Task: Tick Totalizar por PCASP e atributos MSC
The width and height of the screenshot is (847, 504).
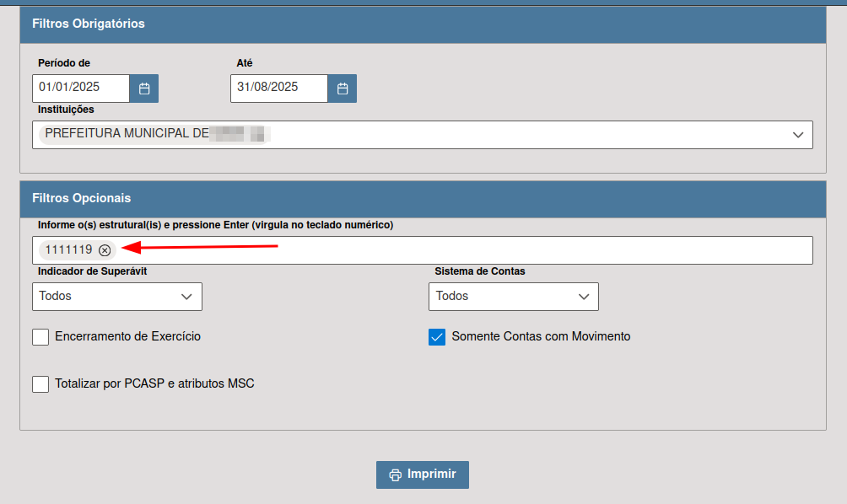Action: pos(40,384)
